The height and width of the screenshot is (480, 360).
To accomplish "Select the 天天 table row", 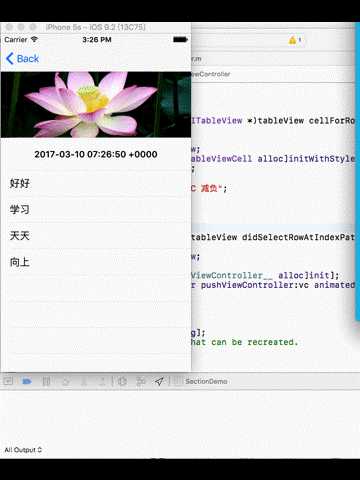I will (x=96, y=236).
